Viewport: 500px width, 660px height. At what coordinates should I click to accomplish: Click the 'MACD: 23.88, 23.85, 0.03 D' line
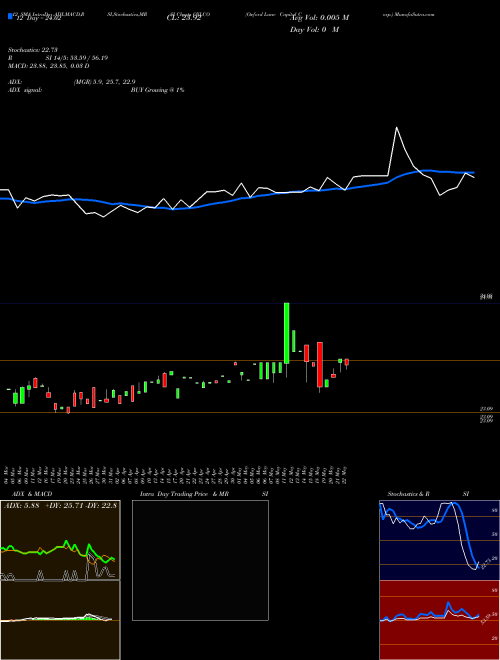click(48, 66)
